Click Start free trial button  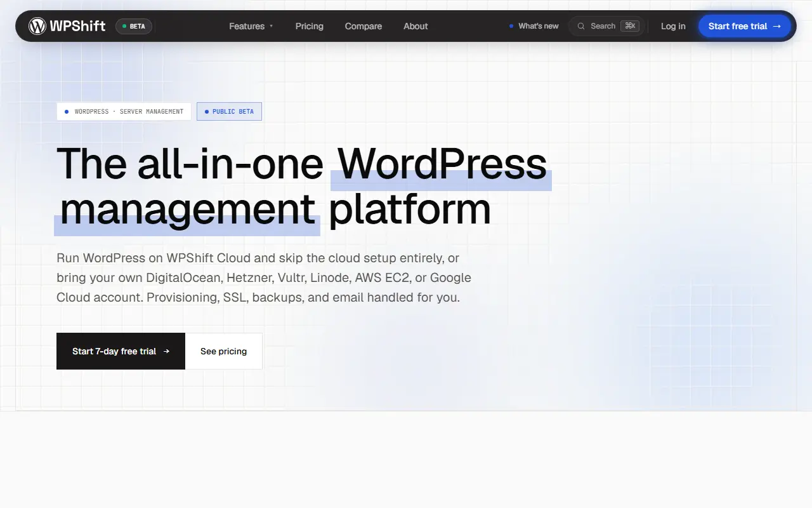pyautogui.click(x=745, y=26)
